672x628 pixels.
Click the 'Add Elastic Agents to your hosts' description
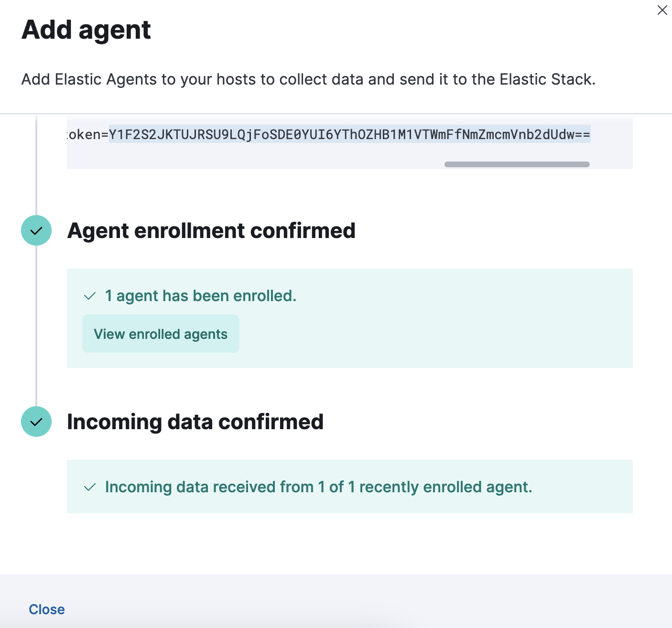308,79
